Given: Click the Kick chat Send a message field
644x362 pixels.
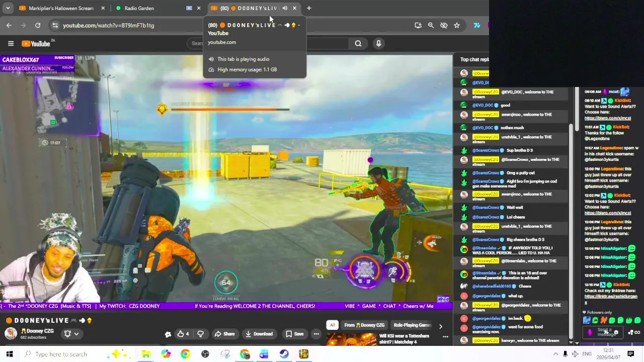Looking at the screenshot, I should 604,332.
